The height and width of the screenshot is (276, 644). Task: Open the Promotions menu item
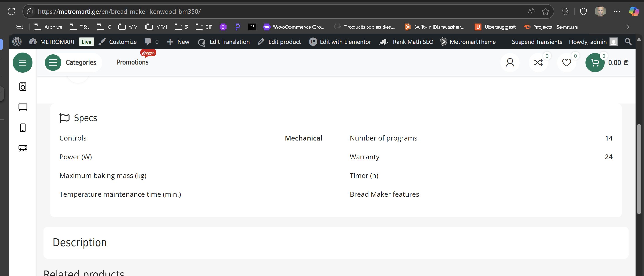point(133,62)
